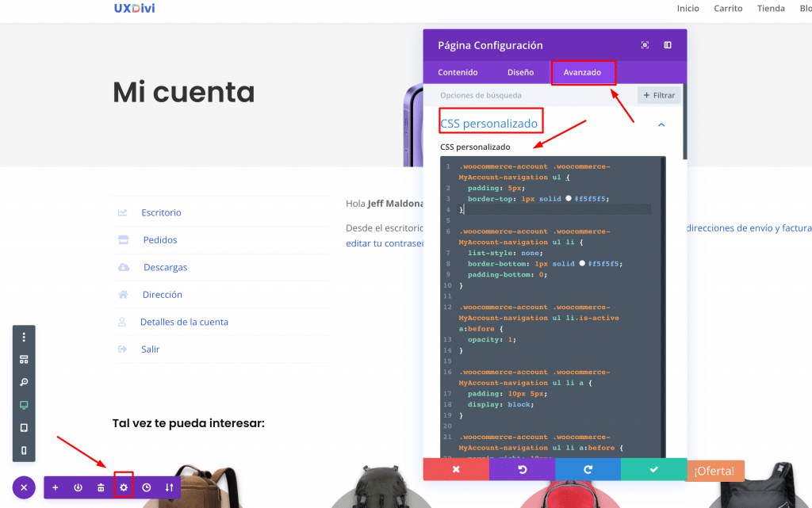
Task: Open the builder three-dots menu
Action: click(24, 337)
